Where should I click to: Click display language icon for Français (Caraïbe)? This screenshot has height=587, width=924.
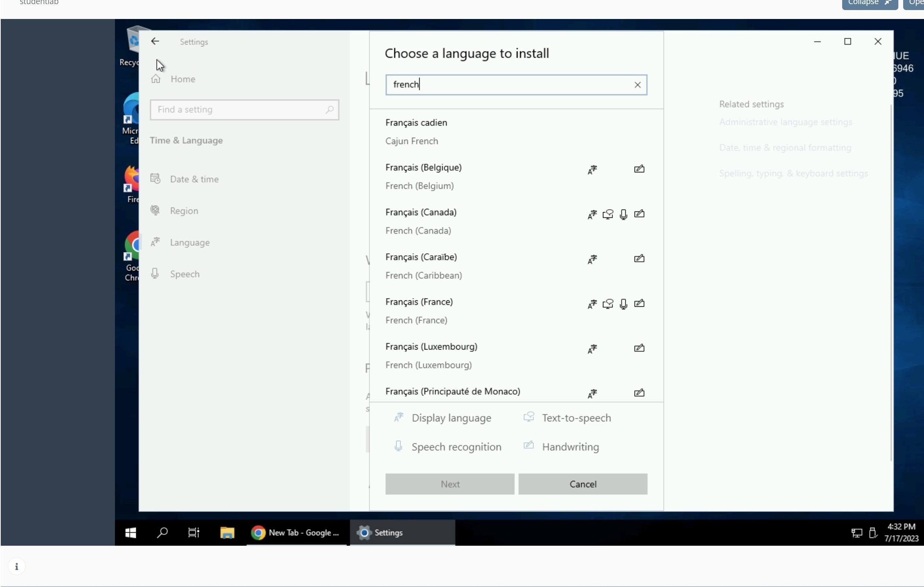[592, 259]
